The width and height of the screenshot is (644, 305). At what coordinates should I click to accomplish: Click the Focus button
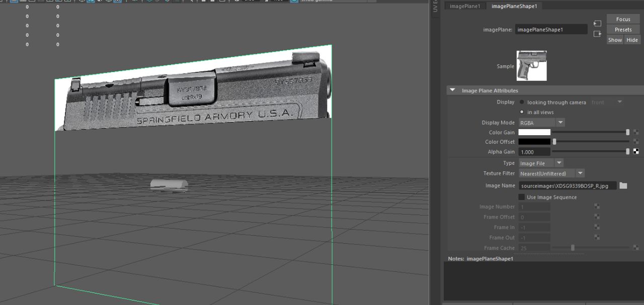[623, 19]
